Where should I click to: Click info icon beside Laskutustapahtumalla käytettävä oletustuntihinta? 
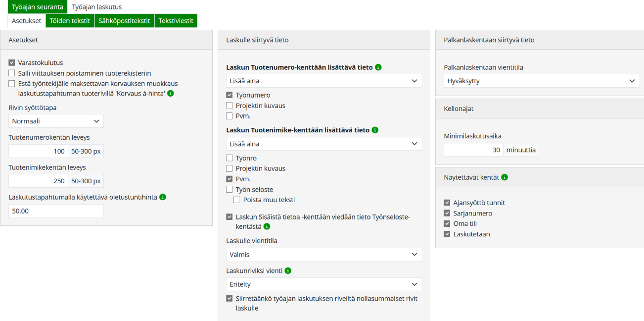tap(163, 197)
